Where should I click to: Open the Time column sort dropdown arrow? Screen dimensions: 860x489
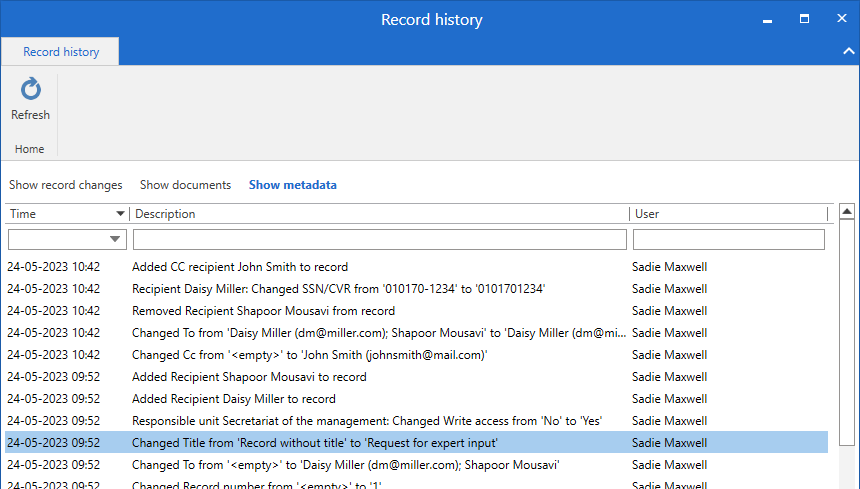point(121,214)
